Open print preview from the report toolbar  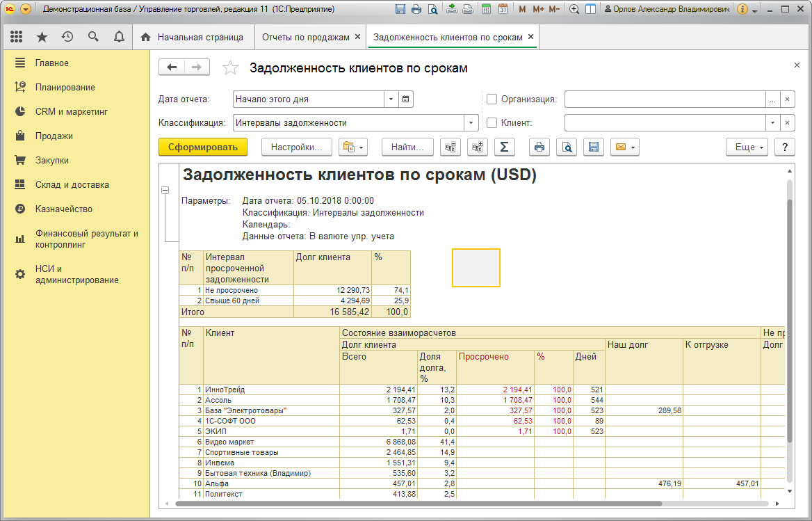567,147
